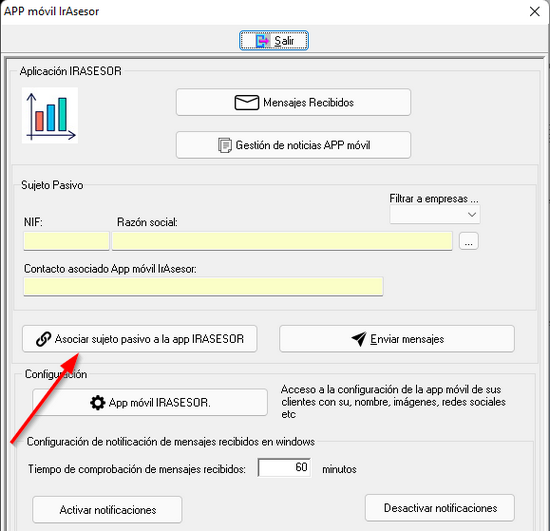
Task: Close the APP móvil IrAsesor window
Action: 534,12
